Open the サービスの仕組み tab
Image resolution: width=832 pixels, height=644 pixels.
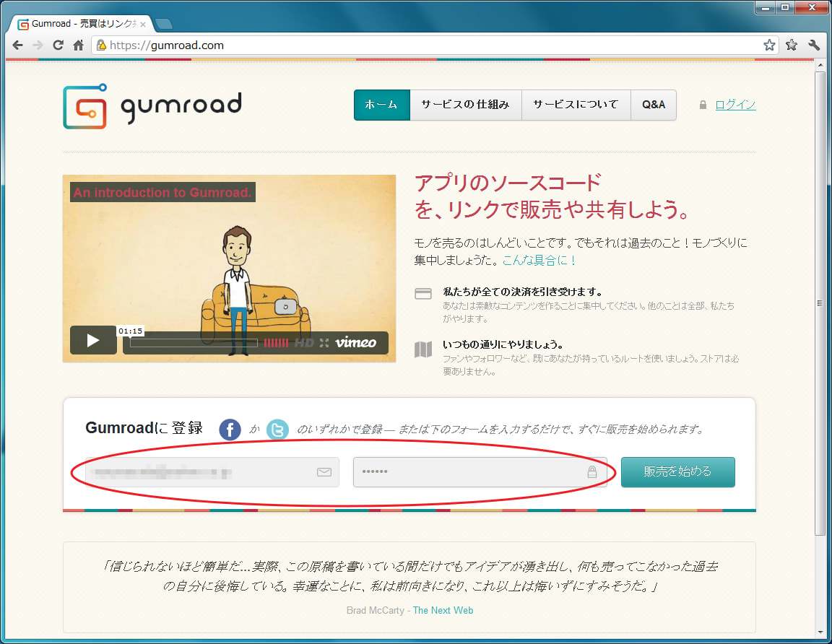point(465,105)
